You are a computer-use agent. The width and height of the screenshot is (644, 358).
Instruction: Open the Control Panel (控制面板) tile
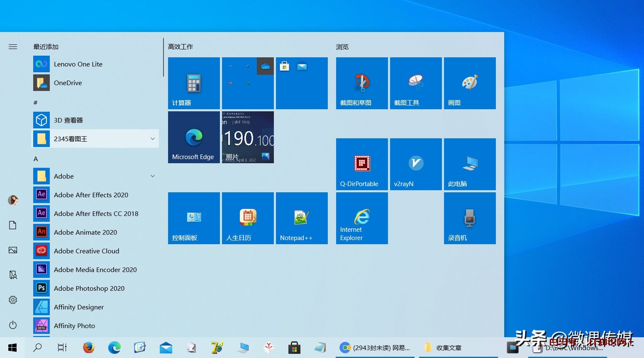194,218
